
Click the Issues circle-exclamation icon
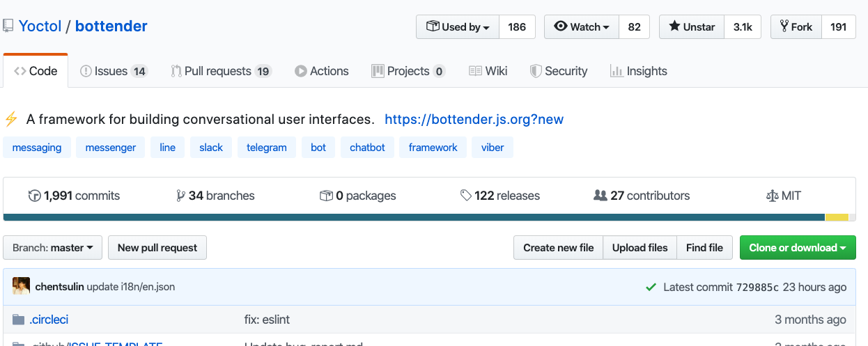tap(86, 71)
